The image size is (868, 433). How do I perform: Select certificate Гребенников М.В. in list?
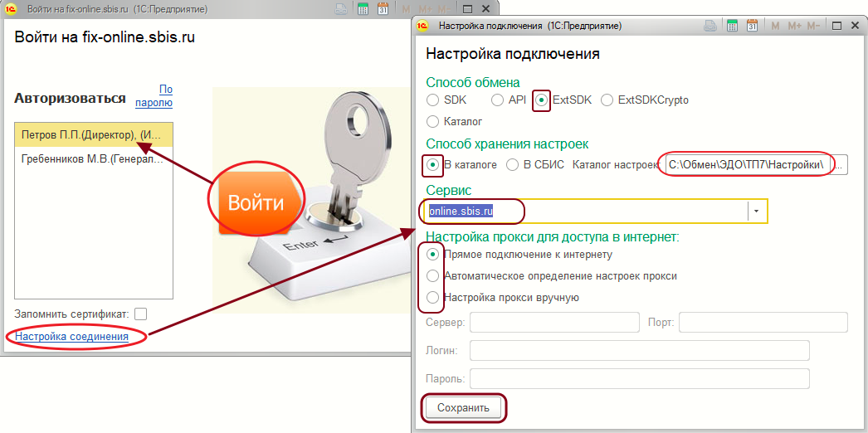pos(93,158)
